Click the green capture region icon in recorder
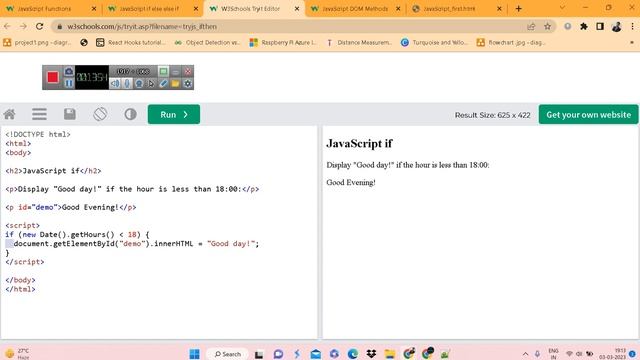 (163, 71)
